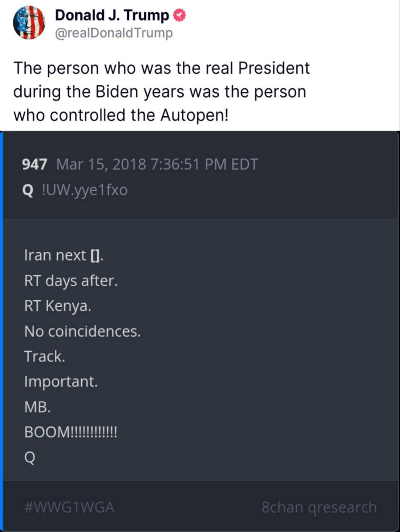Click the "No coincidences." line
Image resolution: width=400 pixels, height=532 pixels.
pyautogui.click(x=82, y=332)
